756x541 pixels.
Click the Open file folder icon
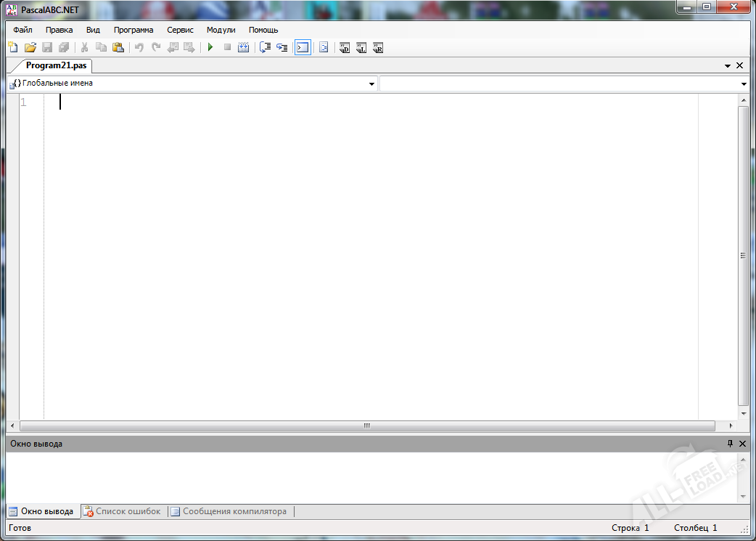coord(30,47)
